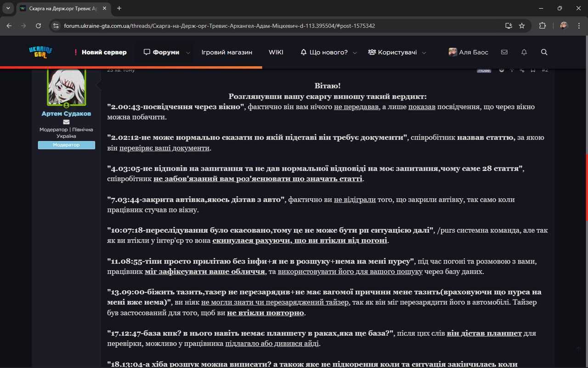588x368 pixels.
Task: Open the Форуми section
Action: tap(161, 52)
